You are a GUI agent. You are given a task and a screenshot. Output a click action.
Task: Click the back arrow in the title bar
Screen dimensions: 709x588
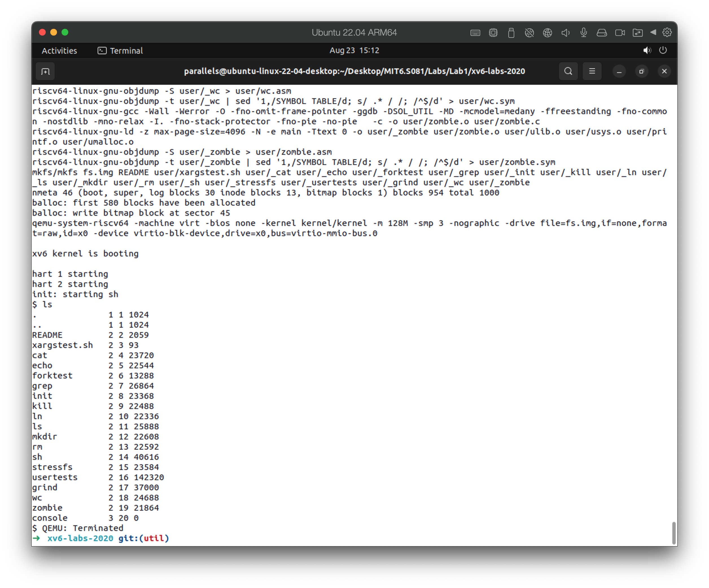(x=654, y=33)
